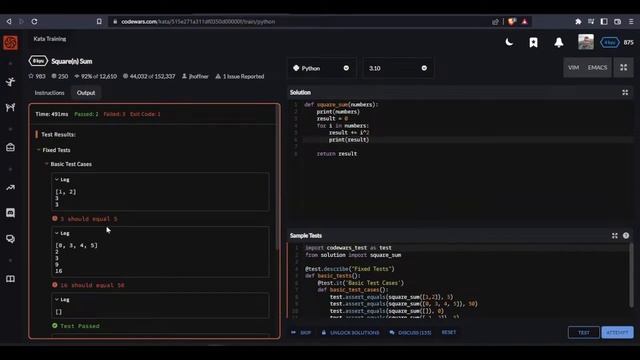Run sample tests with TEST button
The image size is (640, 360).
point(584,333)
